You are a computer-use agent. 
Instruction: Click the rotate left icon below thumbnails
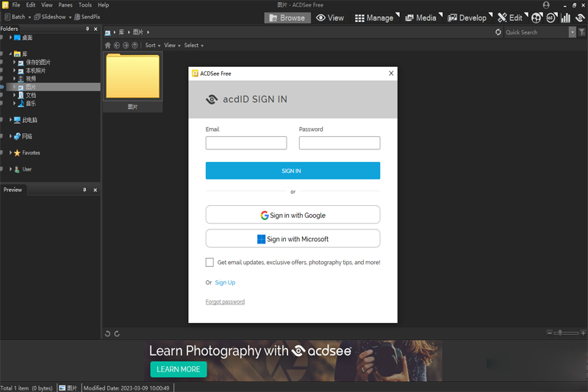108,334
